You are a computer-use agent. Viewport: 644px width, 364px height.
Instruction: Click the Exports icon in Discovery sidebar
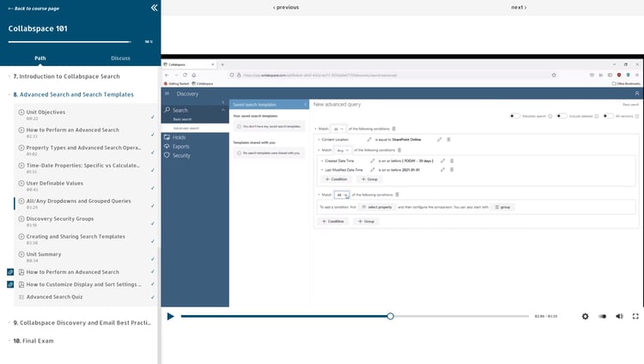(x=167, y=147)
